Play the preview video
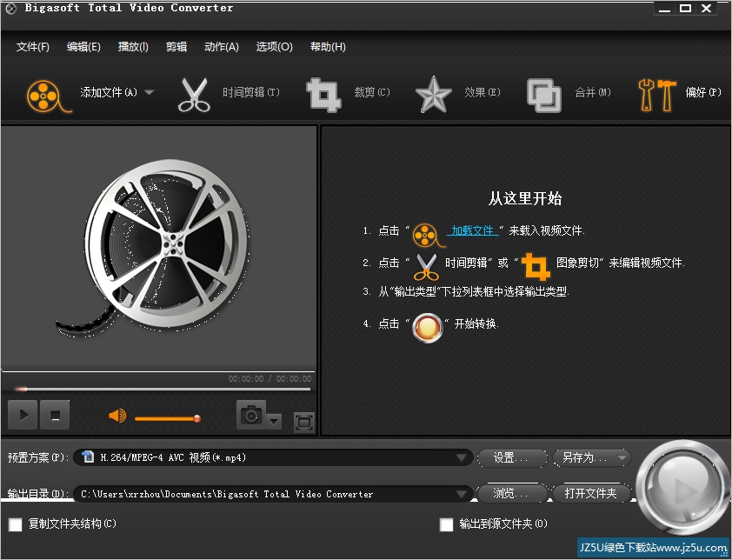 23,414
